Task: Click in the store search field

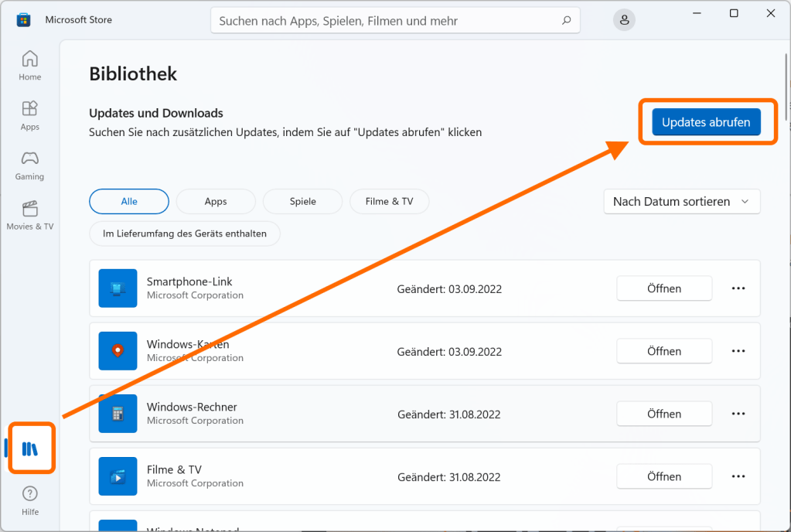Action: (x=387, y=21)
